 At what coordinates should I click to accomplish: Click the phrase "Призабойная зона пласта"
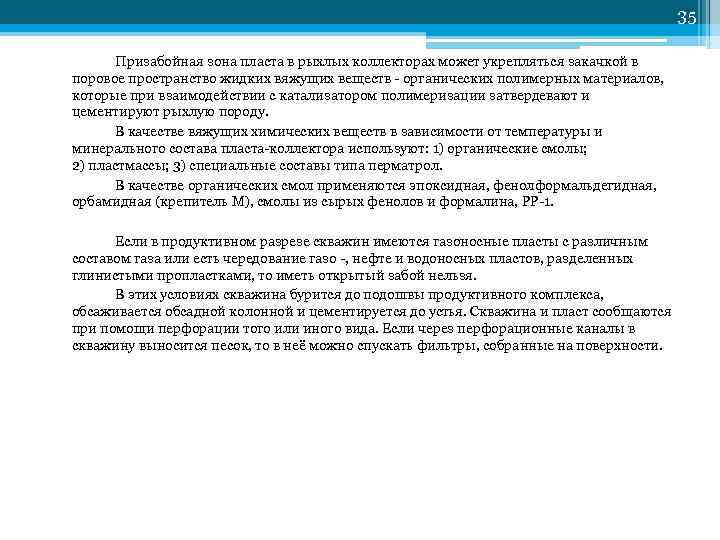(200, 62)
